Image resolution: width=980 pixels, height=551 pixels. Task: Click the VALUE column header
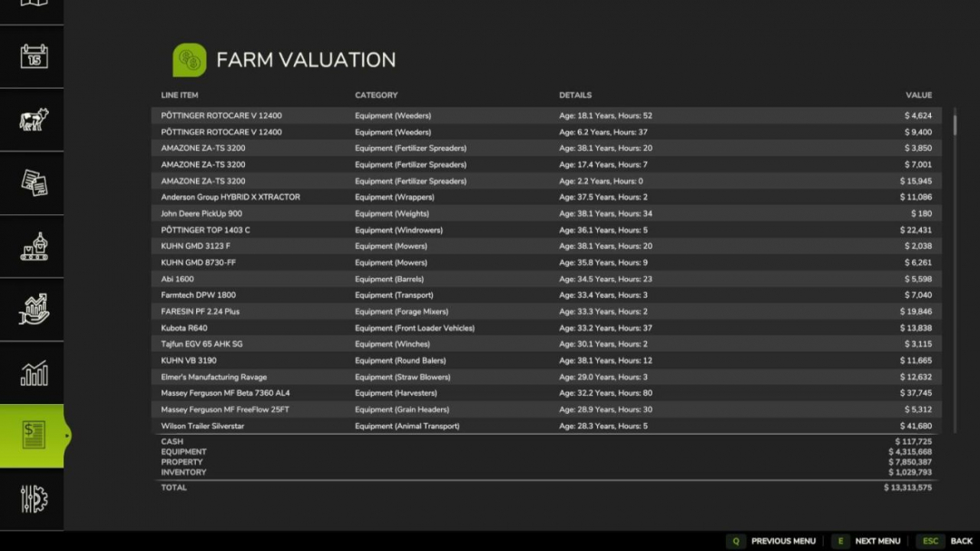pos(918,94)
